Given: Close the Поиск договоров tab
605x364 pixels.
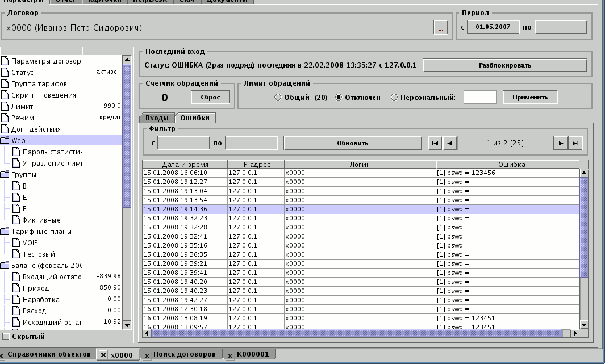Looking at the screenshot, I should coord(147,355).
